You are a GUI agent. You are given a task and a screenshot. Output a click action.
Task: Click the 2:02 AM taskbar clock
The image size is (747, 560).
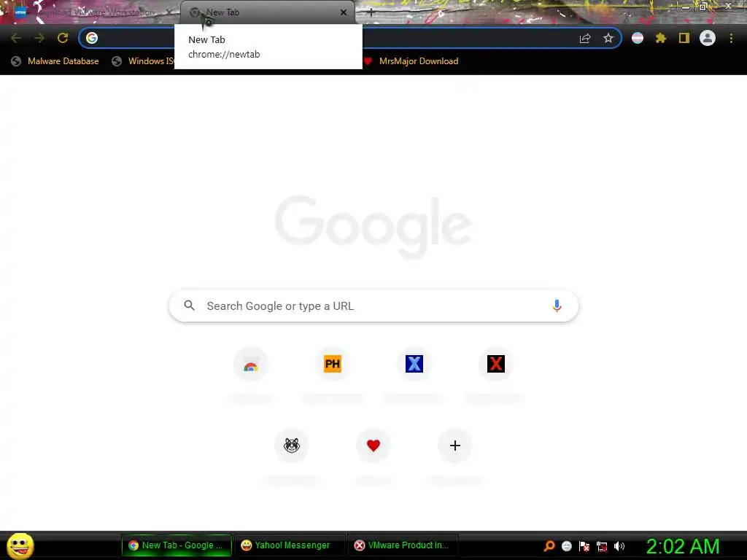coord(683,546)
